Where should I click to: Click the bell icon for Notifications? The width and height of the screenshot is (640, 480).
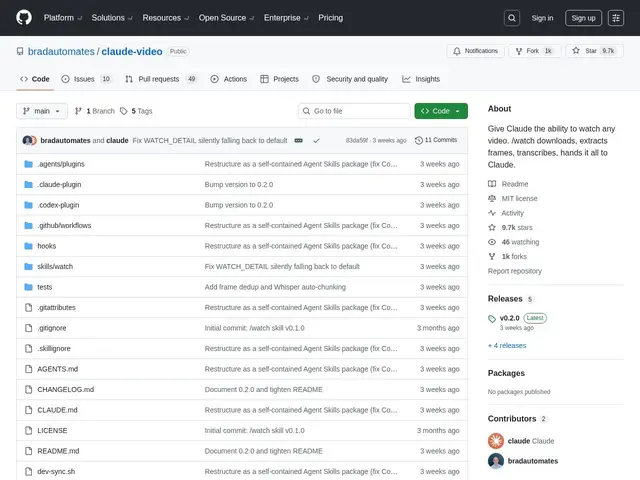tap(457, 51)
